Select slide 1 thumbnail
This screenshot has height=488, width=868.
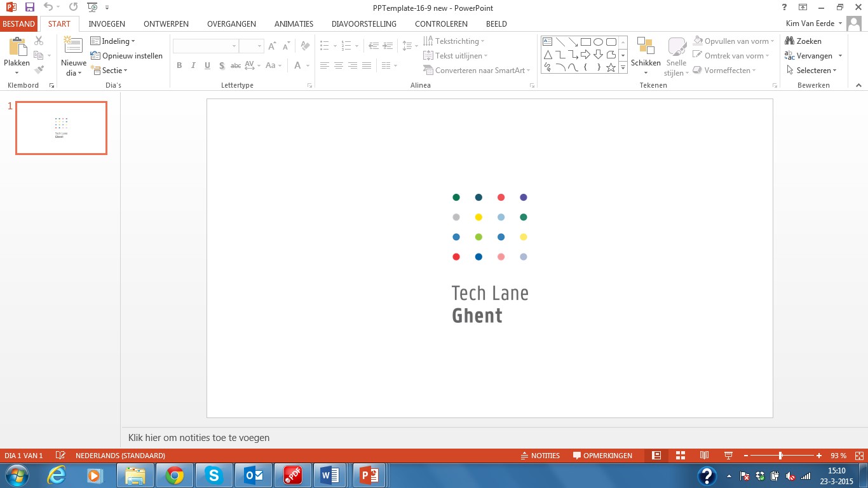pos(62,128)
